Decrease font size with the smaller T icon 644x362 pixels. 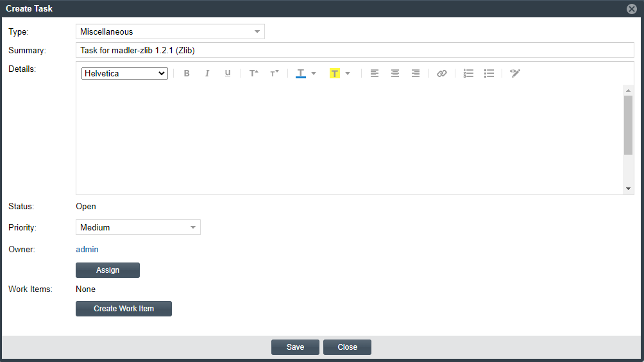pos(275,73)
